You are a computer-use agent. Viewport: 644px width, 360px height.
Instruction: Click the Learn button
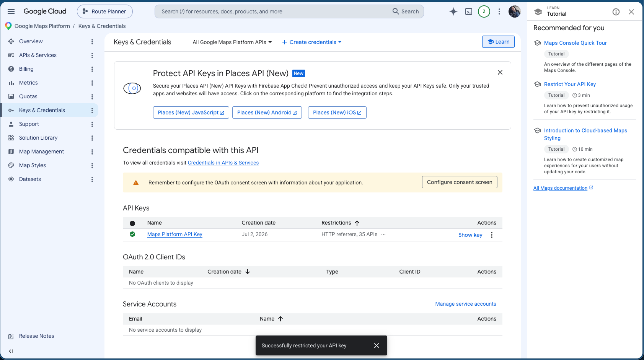498,42
